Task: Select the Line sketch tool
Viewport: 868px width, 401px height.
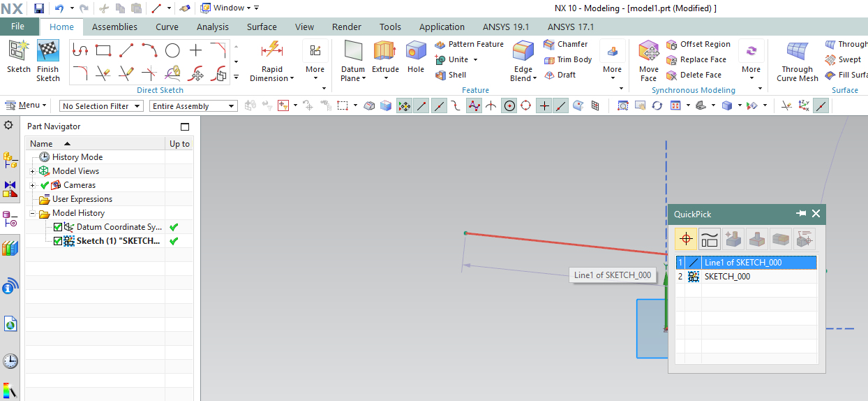Action: (x=126, y=50)
